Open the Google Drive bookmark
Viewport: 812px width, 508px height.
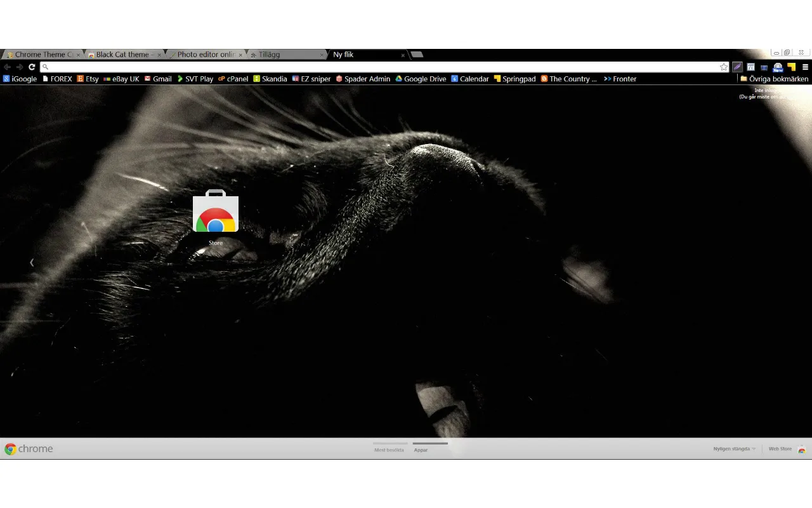tap(421, 79)
